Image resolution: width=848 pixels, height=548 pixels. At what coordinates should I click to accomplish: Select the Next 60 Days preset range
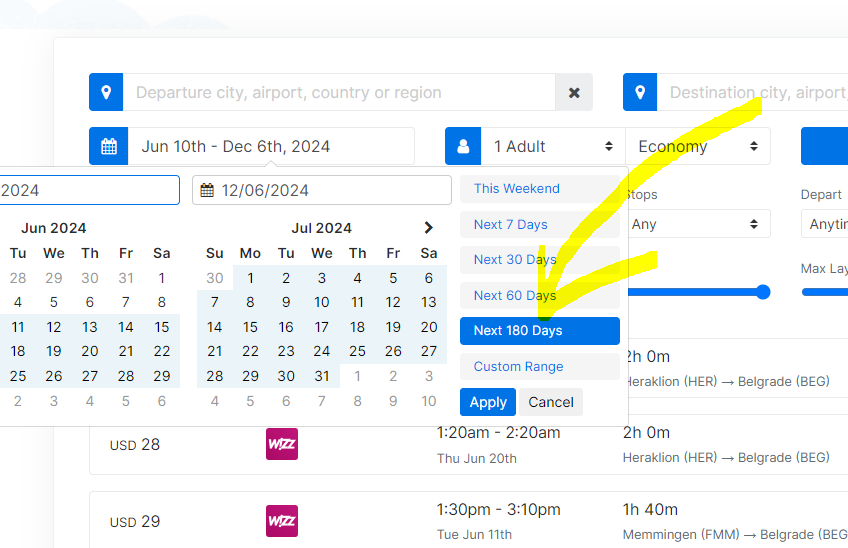pos(540,295)
